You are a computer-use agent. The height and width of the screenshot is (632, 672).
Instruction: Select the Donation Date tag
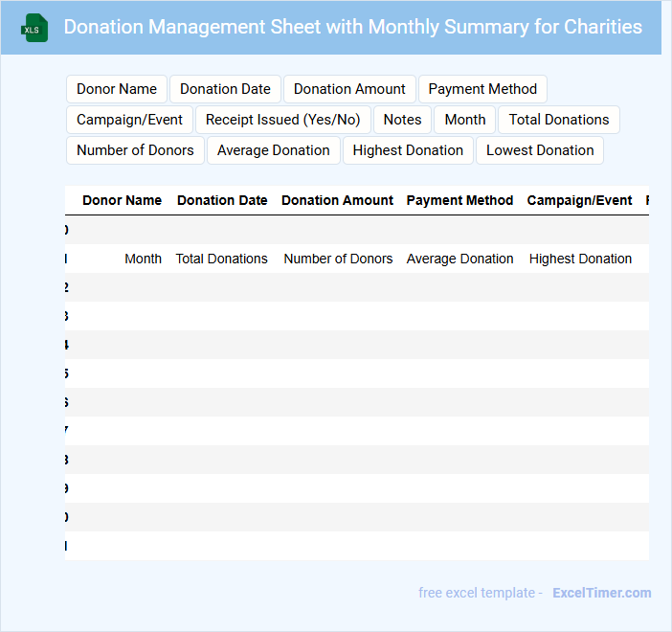(x=225, y=89)
